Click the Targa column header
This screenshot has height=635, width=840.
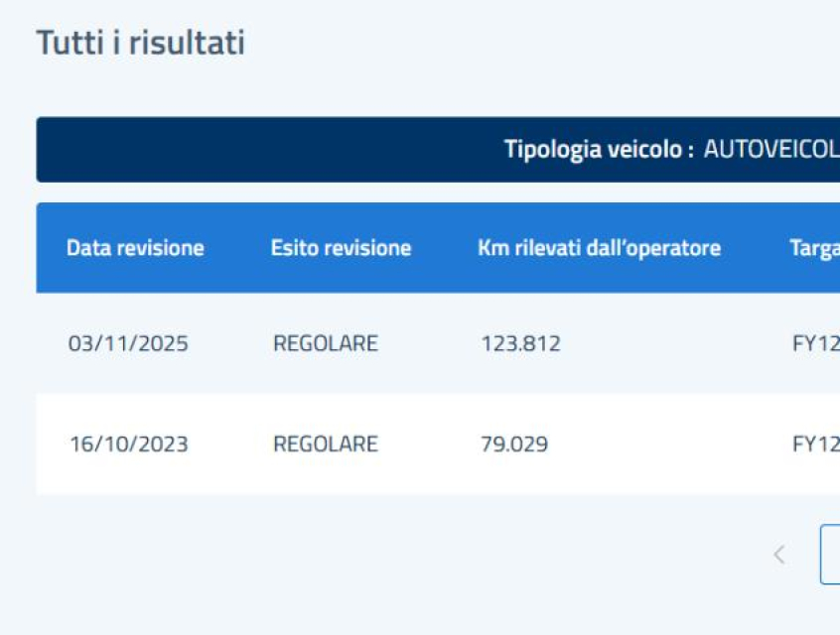[814, 248]
